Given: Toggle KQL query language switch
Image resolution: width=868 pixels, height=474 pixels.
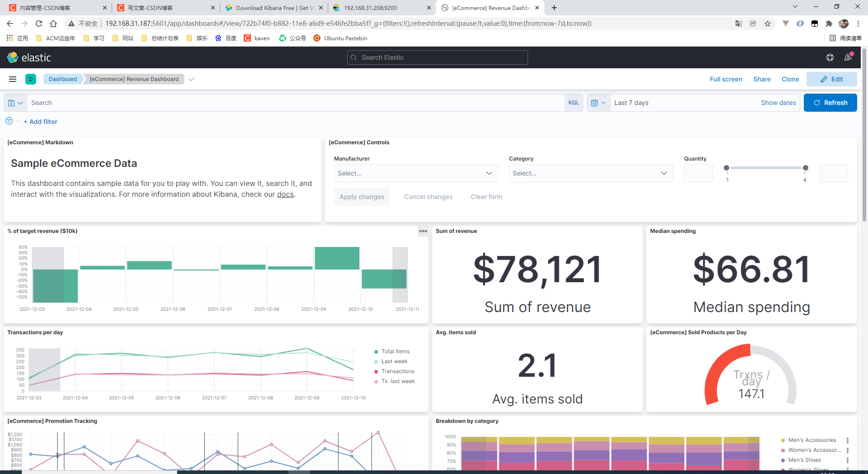Looking at the screenshot, I should [574, 103].
